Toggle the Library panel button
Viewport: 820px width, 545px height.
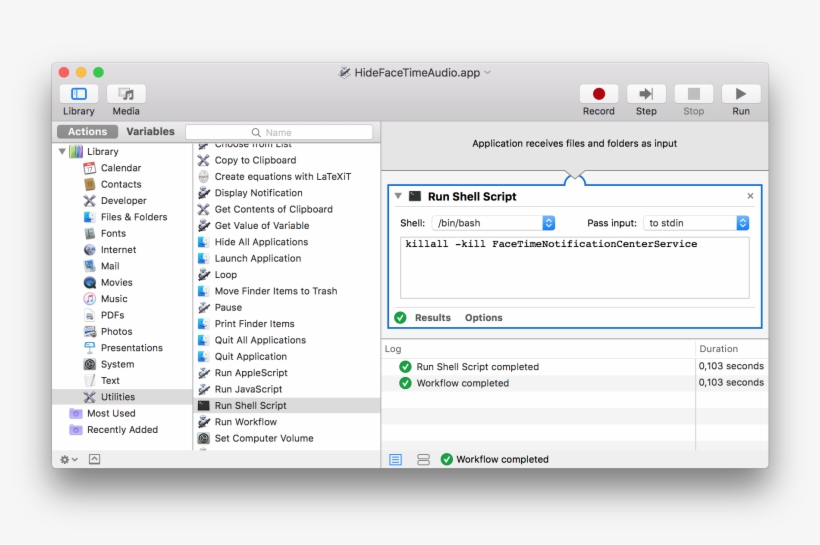coord(78,94)
